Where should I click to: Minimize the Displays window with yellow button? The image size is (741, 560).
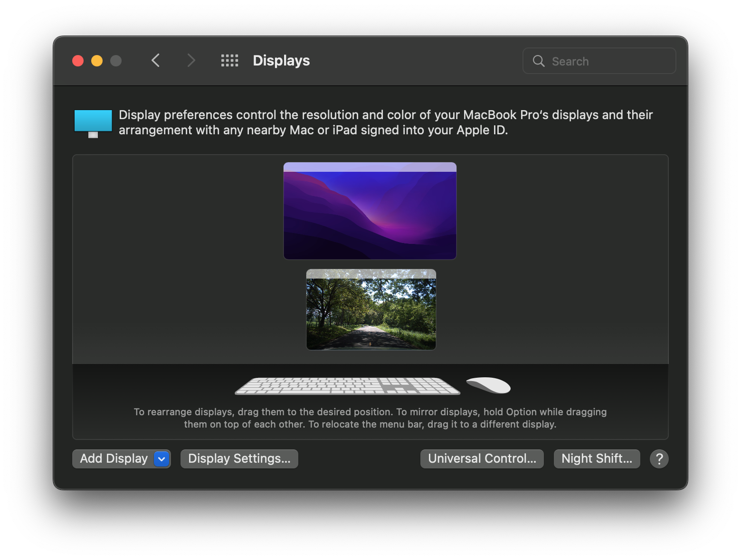[x=97, y=61]
